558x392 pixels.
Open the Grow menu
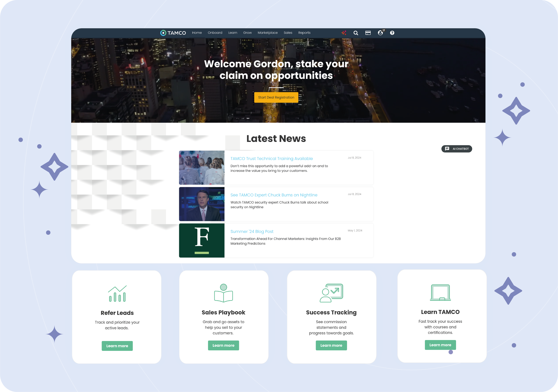coord(247,33)
